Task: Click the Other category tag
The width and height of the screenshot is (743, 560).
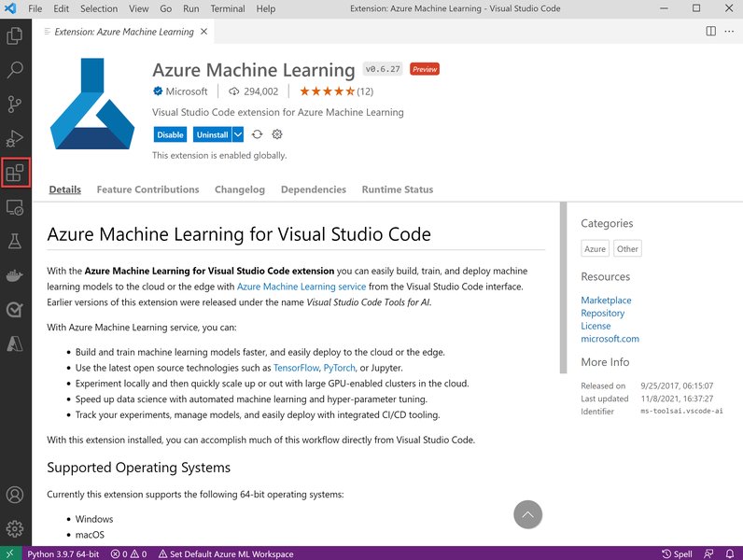Action: point(627,248)
